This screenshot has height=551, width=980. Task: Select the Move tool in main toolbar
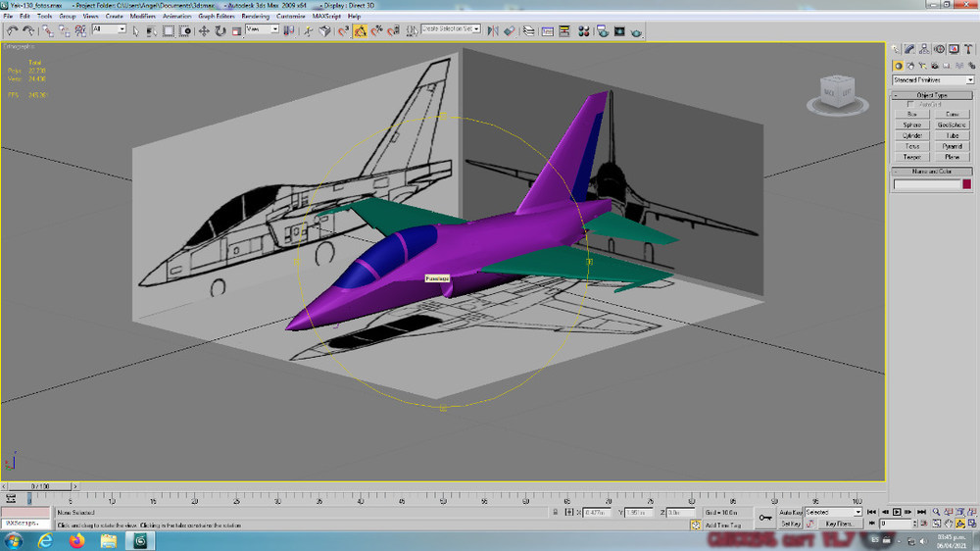click(x=204, y=30)
